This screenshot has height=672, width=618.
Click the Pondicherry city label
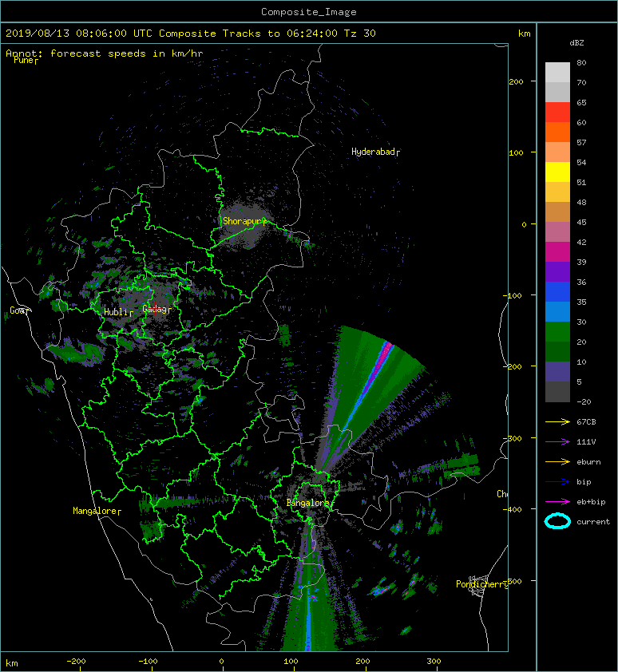pyautogui.click(x=481, y=584)
